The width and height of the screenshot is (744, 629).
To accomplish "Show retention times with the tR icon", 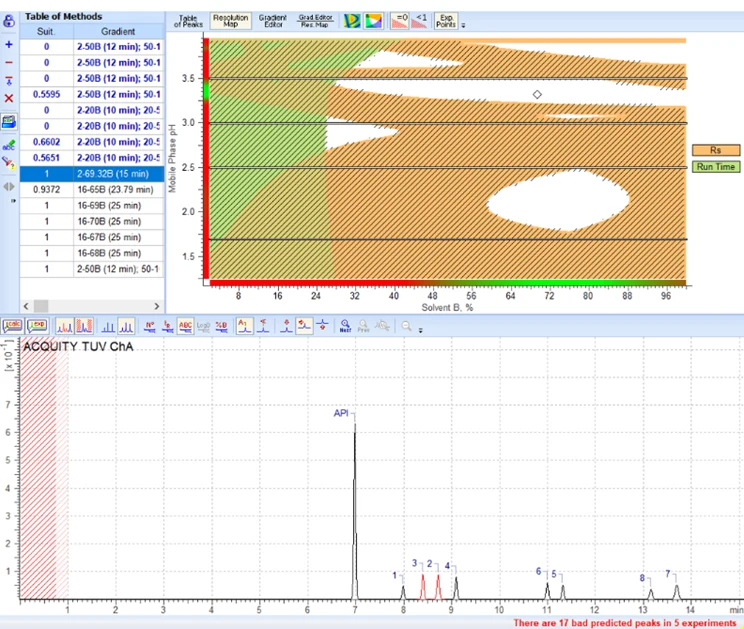I will pos(167,326).
